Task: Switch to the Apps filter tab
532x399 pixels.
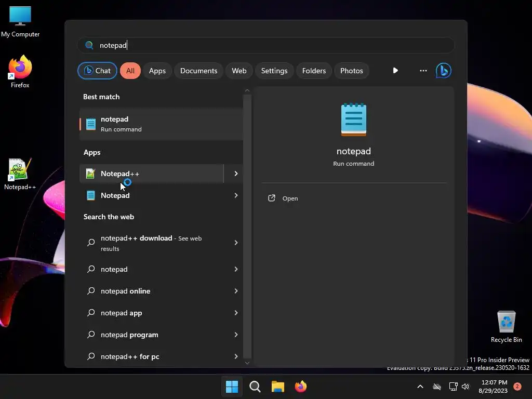Action: 157,71
